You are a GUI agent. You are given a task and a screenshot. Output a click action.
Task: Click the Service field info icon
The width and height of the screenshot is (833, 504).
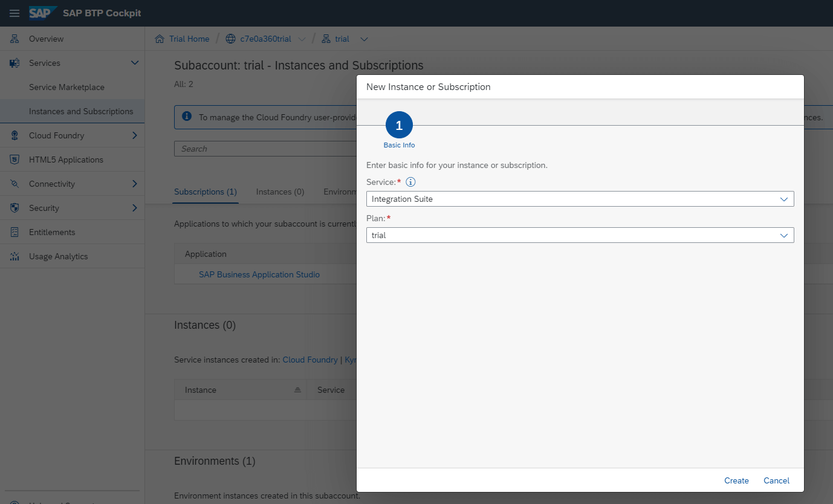pyautogui.click(x=410, y=182)
